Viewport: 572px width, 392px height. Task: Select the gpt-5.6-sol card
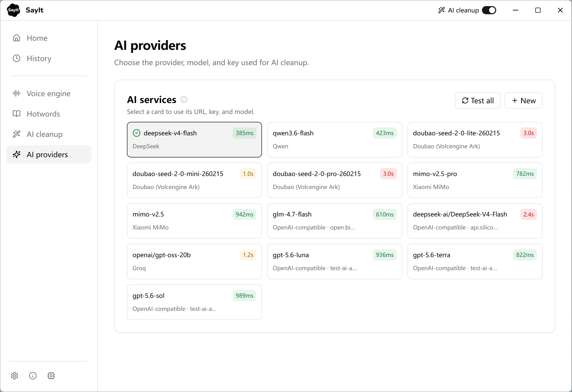[194, 302]
